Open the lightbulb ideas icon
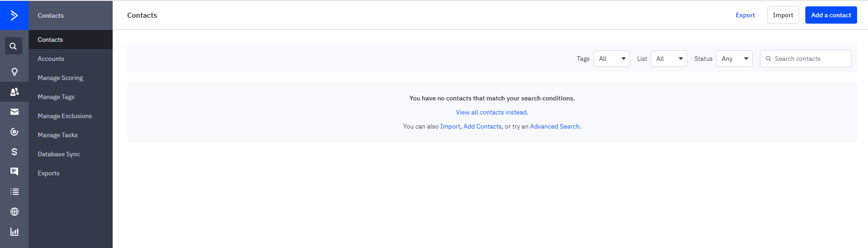 click(15, 72)
